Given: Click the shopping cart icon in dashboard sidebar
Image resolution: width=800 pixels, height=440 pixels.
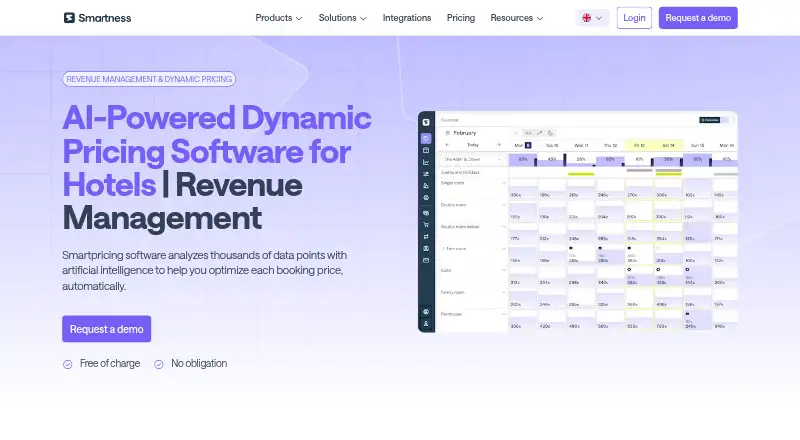Looking at the screenshot, I should (x=426, y=225).
